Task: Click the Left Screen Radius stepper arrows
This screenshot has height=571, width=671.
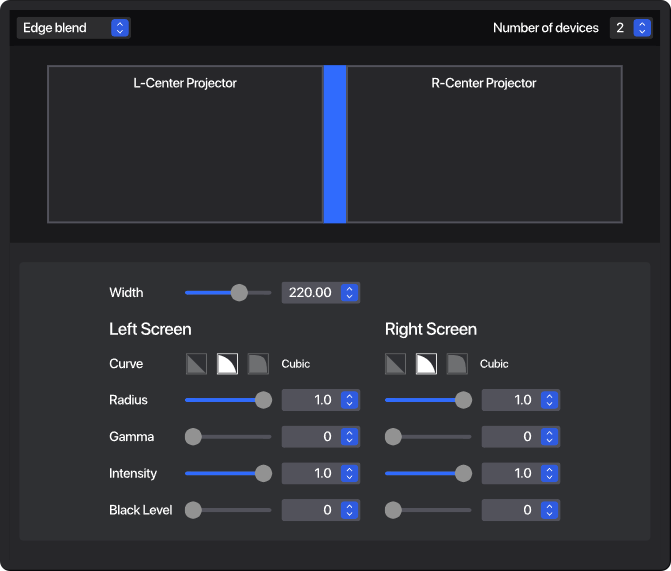Action: click(x=349, y=400)
